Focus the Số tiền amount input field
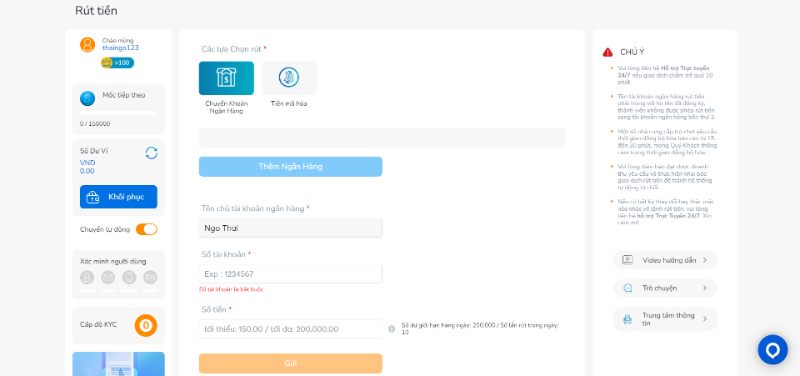Viewport: 800px width, 376px height. click(x=290, y=329)
